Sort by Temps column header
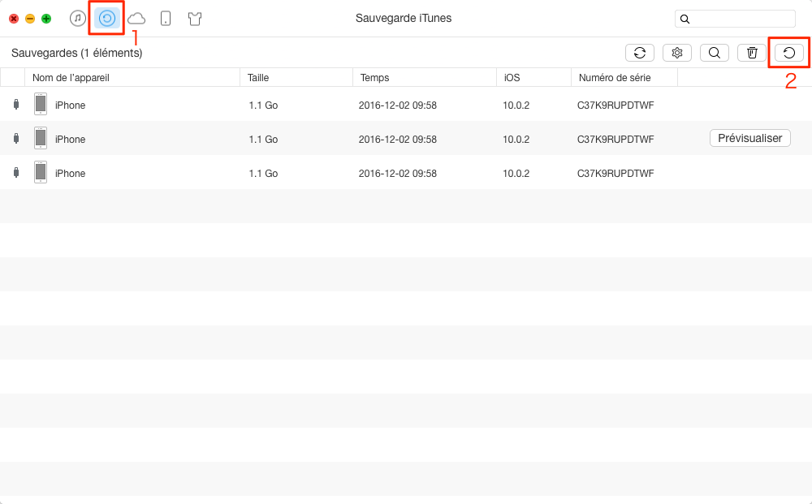 (425, 78)
